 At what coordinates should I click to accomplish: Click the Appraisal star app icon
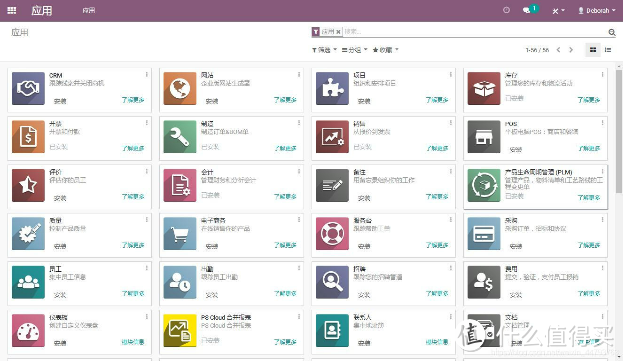(28, 185)
